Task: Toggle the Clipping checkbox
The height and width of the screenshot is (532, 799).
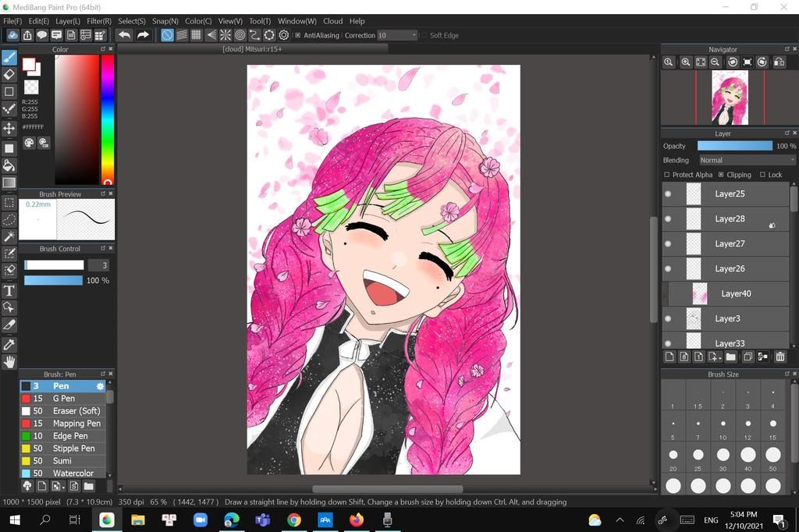Action: point(720,174)
